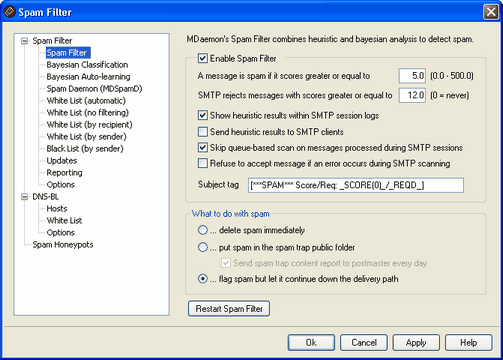Toggle Skip queue-based scan on messages checkbox

(203, 148)
